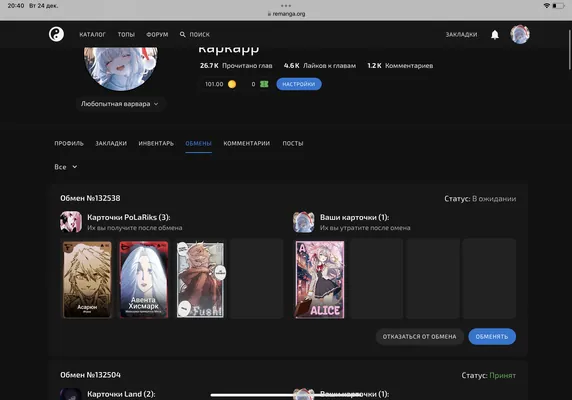Click 'Карточки Land (2):' label
The width and height of the screenshot is (572, 400).
tap(121, 394)
